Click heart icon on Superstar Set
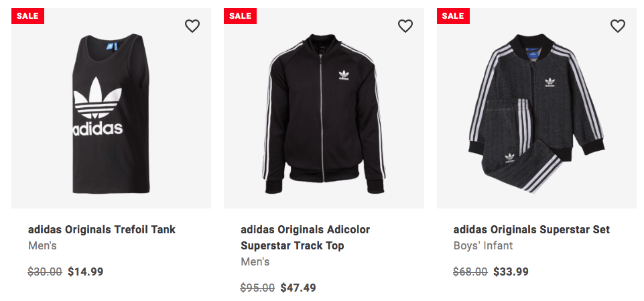The height and width of the screenshot is (301, 644). [618, 26]
